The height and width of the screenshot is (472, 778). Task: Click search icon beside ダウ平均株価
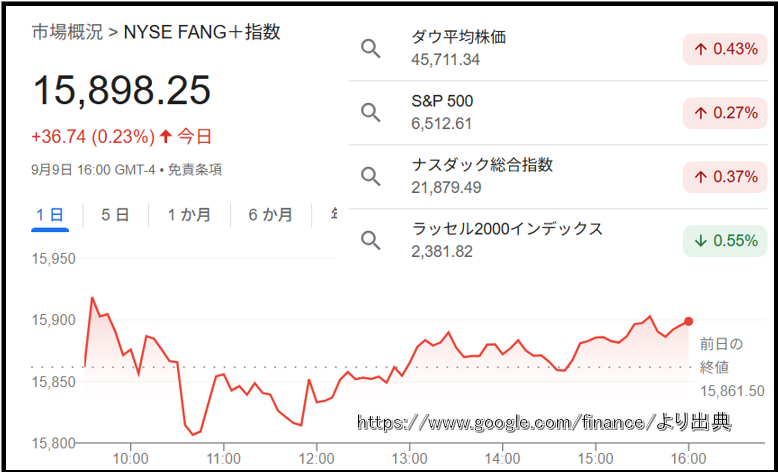[x=371, y=49]
